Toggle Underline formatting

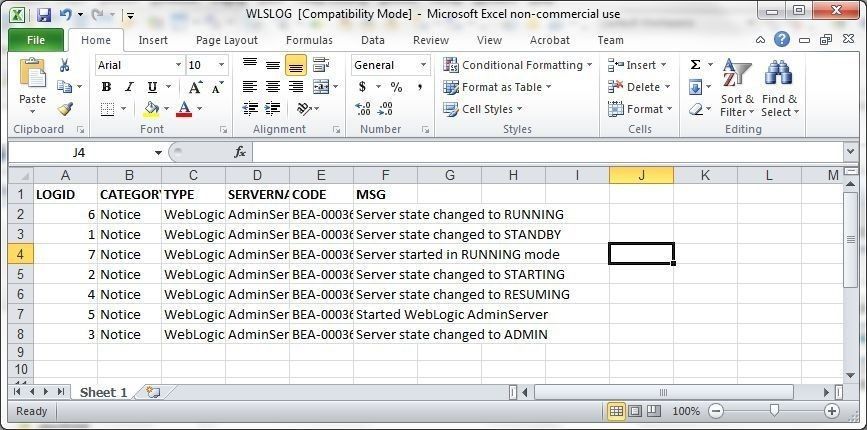click(152, 87)
